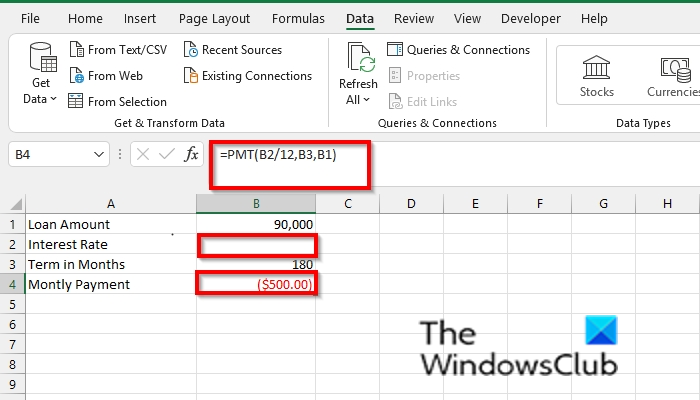Open Existing Connections
Screen dimensions: 700x400
(248, 76)
